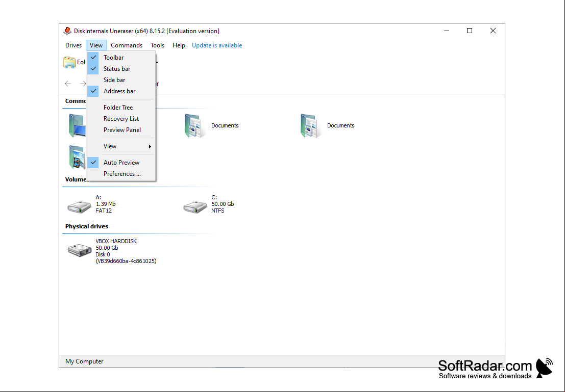
Task: Select the A: FAT12 drive icon
Action: pos(79,206)
